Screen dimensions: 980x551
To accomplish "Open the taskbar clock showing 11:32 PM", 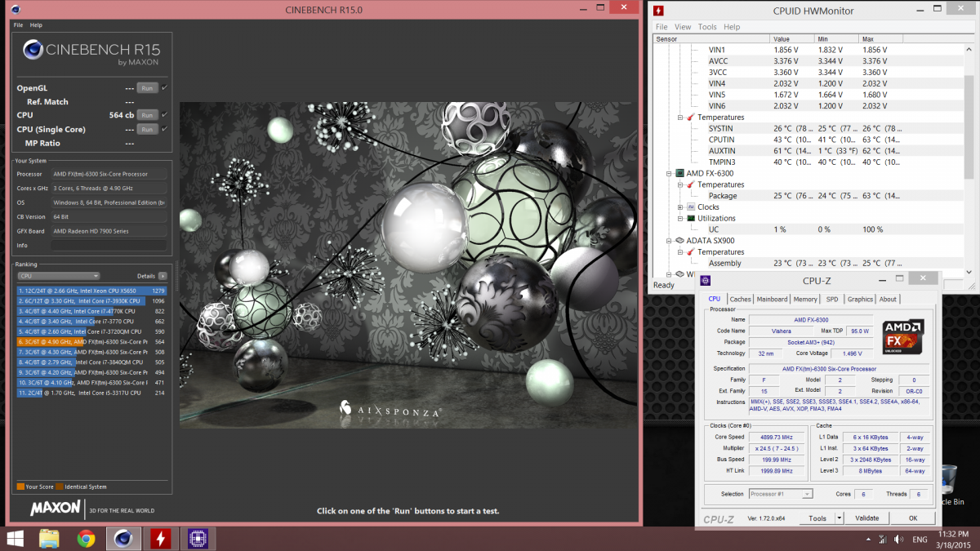I will coord(954,533).
